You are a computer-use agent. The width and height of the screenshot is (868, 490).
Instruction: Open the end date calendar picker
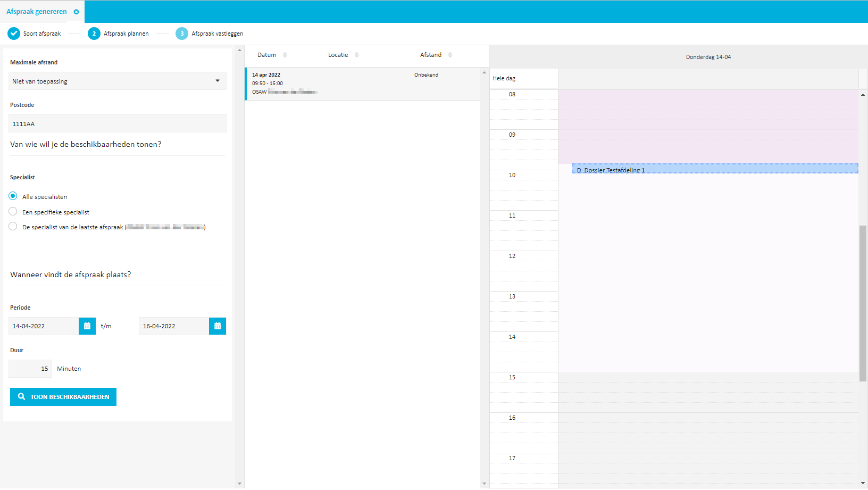click(x=218, y=326)
